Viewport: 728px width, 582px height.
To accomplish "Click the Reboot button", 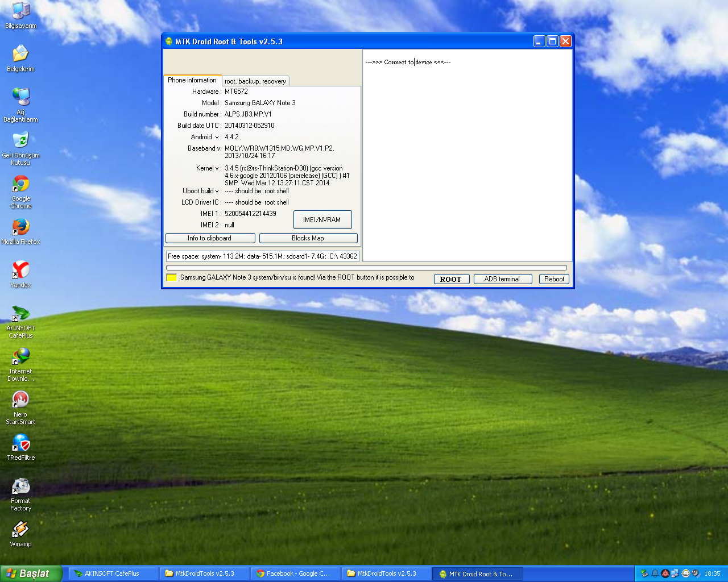I will 554,279.
